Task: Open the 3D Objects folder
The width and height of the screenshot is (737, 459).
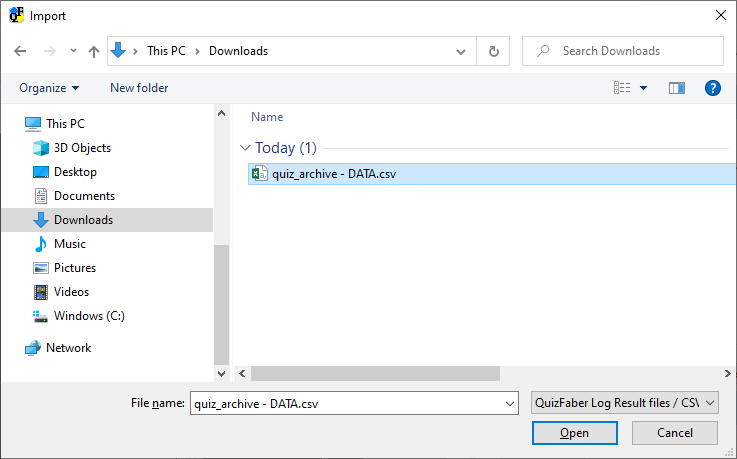Action: [82, 148]
